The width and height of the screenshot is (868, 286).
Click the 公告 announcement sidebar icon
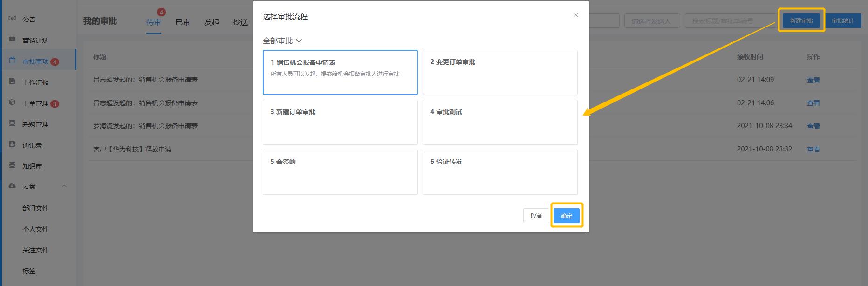[x=13, y=19]
